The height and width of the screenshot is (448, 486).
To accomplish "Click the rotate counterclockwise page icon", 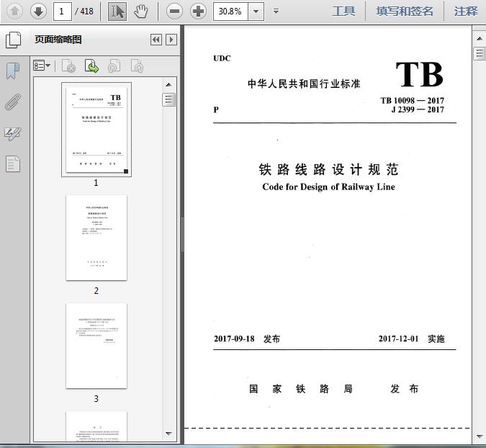I will click(114, 66).
